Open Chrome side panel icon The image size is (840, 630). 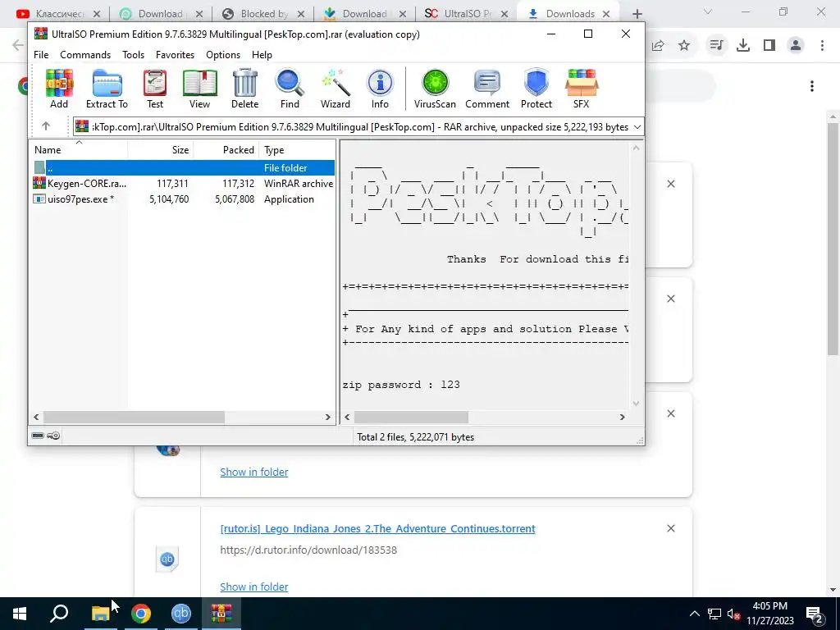(x=769, y=46)
